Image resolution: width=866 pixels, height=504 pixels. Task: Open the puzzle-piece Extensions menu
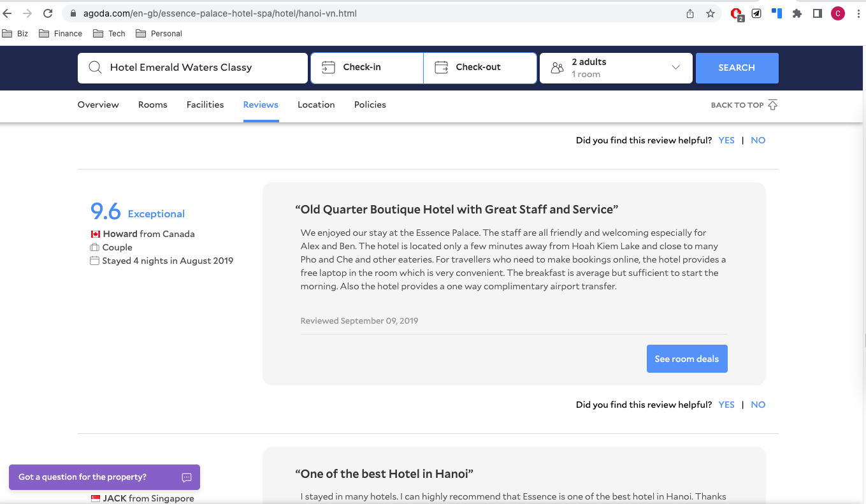click(x=797, y=13)
